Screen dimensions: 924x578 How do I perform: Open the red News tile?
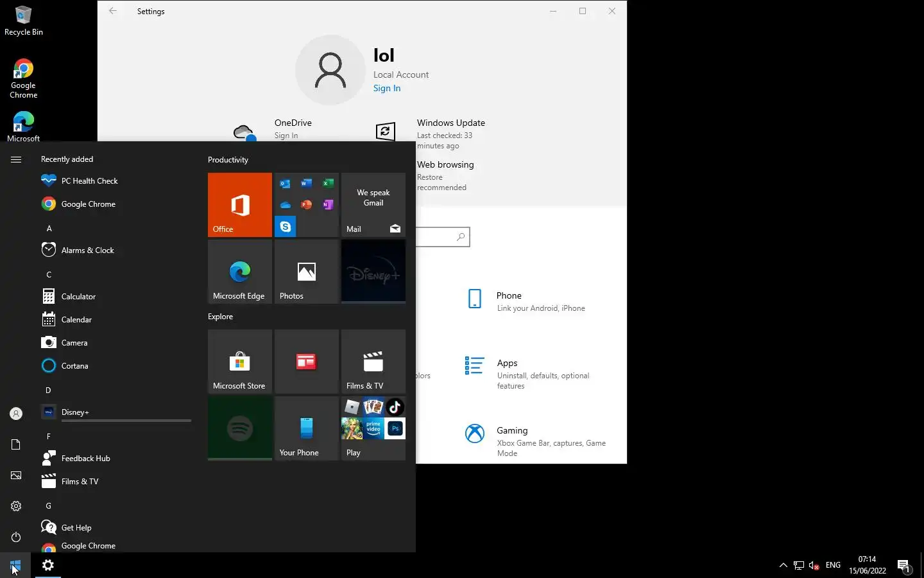coord(307,362)
